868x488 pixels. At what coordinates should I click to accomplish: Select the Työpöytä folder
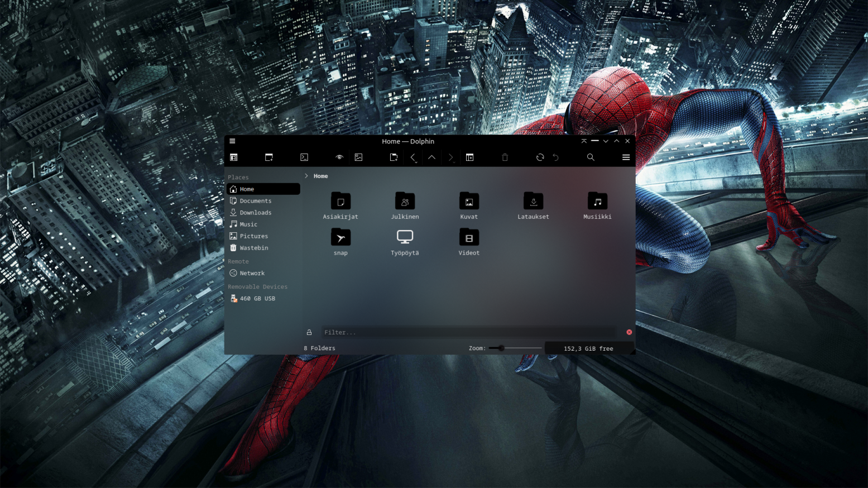(x=405, y=242)
